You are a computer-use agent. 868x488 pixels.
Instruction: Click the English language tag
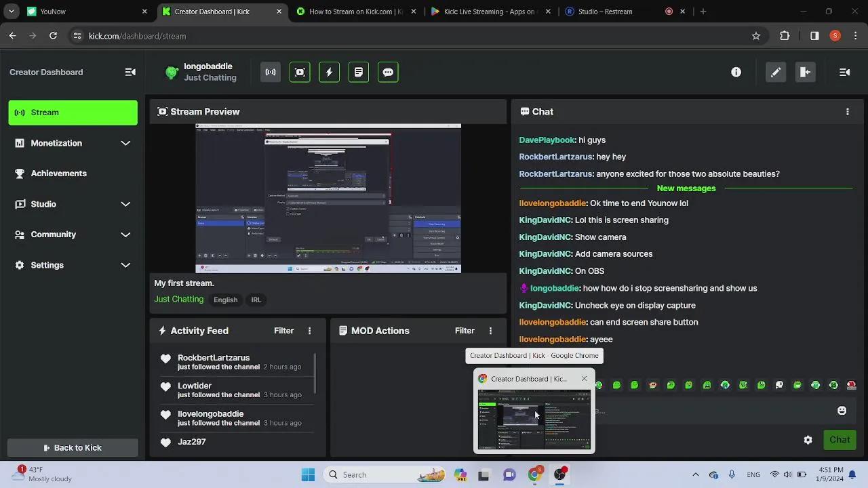226,300
